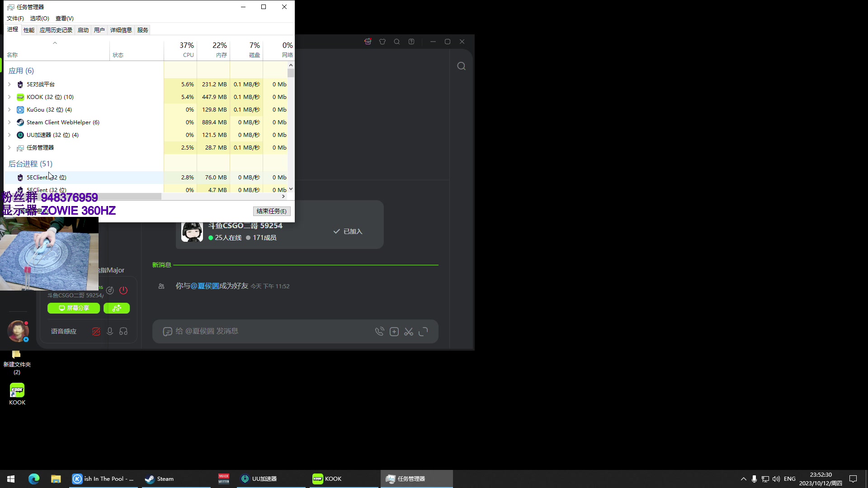Image resolution: width=868 pixels, height=488 pixels.
Task: Start a voice call in the message box
Action: point(379,332)
